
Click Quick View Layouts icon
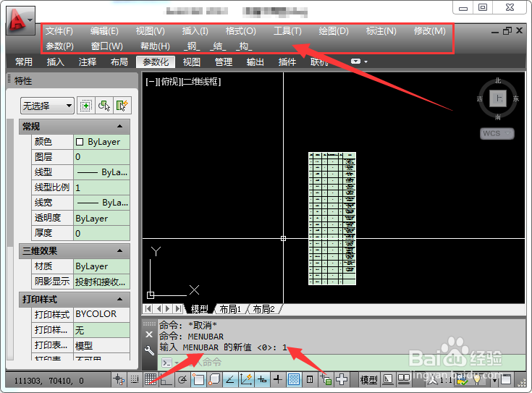(387, 379)
